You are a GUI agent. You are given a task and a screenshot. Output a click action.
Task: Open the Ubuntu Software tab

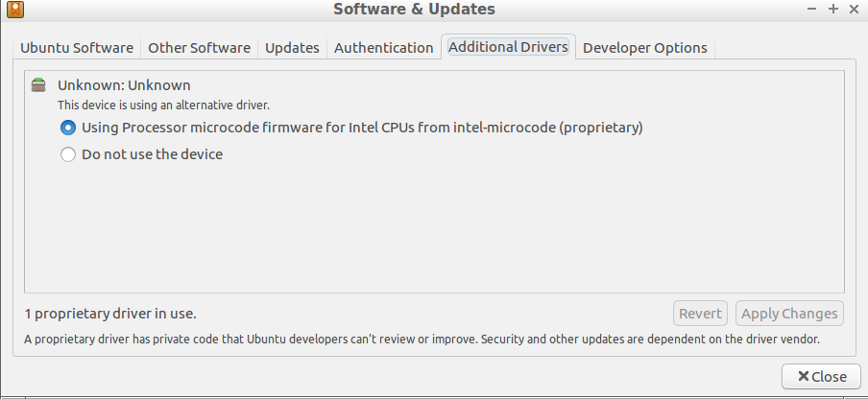77,48
